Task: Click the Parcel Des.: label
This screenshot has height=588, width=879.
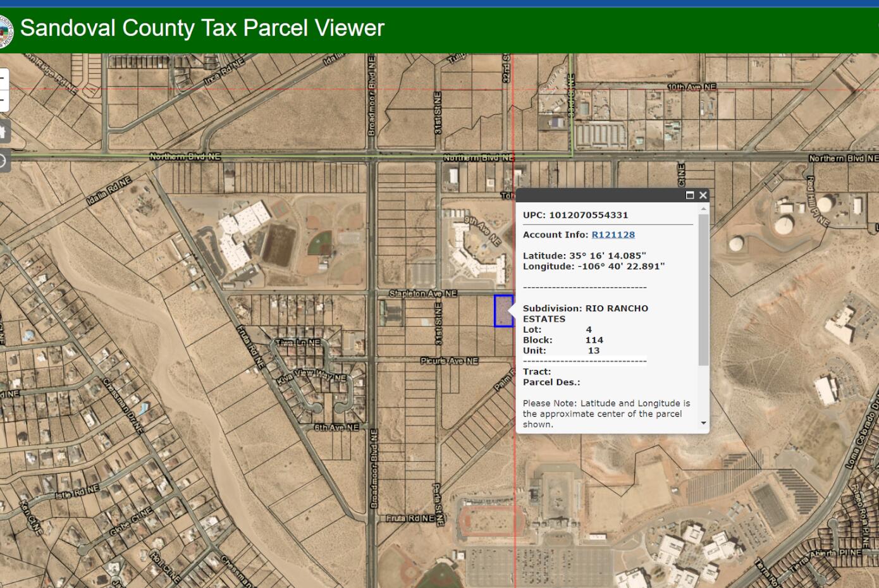Action: point(551,382)
